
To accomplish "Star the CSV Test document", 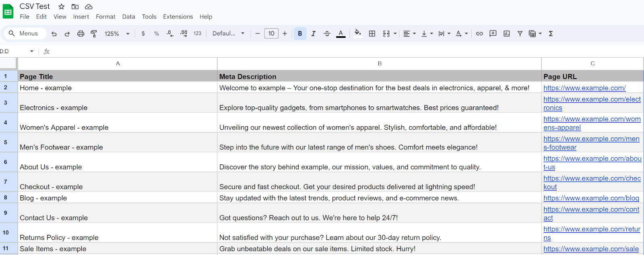I will tap(61, 6).
